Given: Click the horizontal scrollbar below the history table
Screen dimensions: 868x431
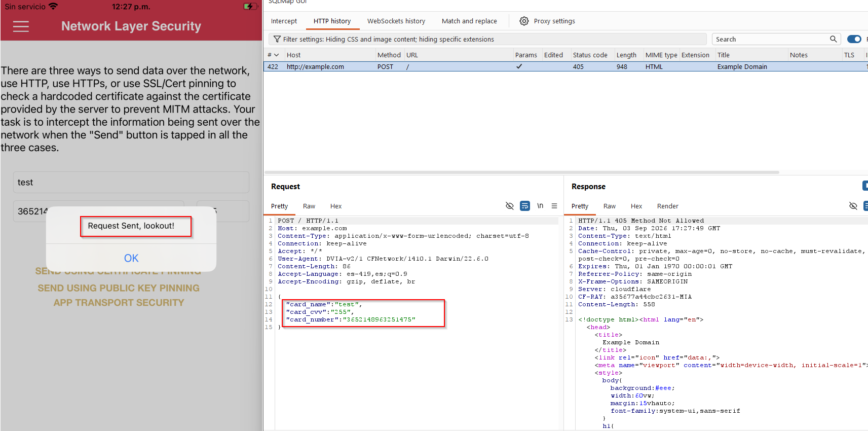Looking at the screenshot, I should point(521,172).
